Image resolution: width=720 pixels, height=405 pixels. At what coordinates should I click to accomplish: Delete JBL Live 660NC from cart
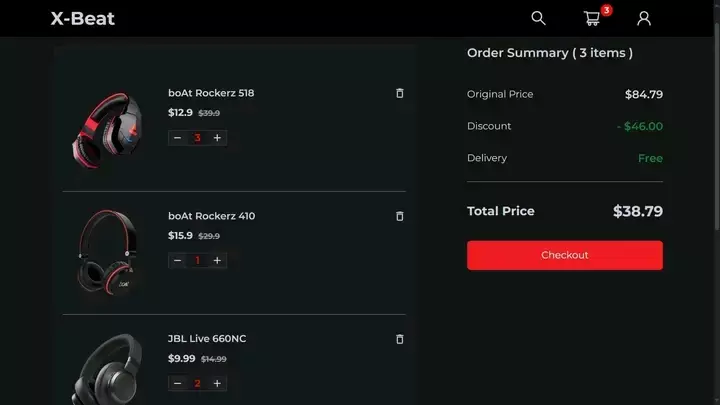[399, 339]
